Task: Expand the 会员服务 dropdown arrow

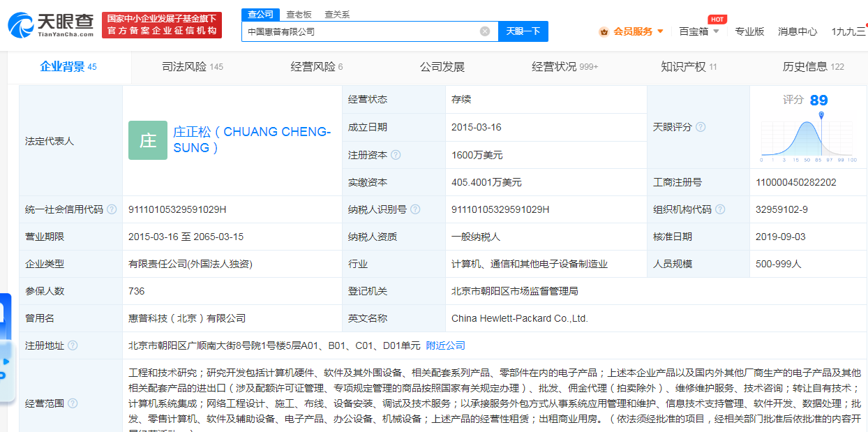Action: 660,31
